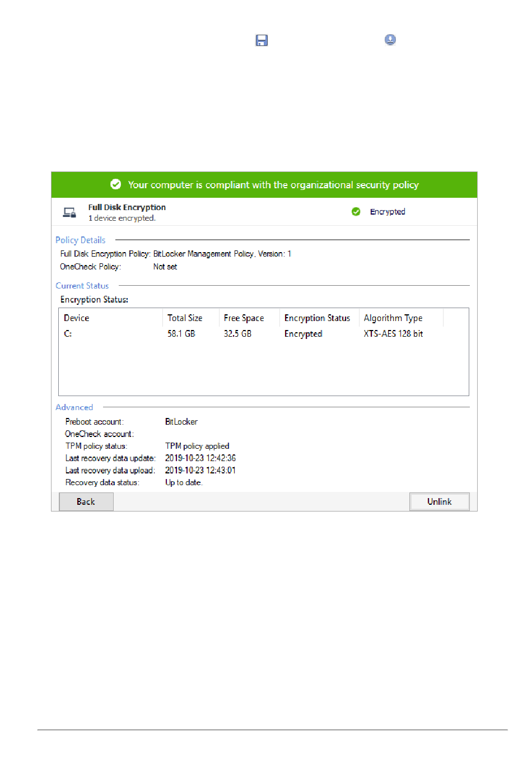Click the Full Disk Encryption title text
The height and width of the screenshot is (767, 532).
(x=127, y=207)
